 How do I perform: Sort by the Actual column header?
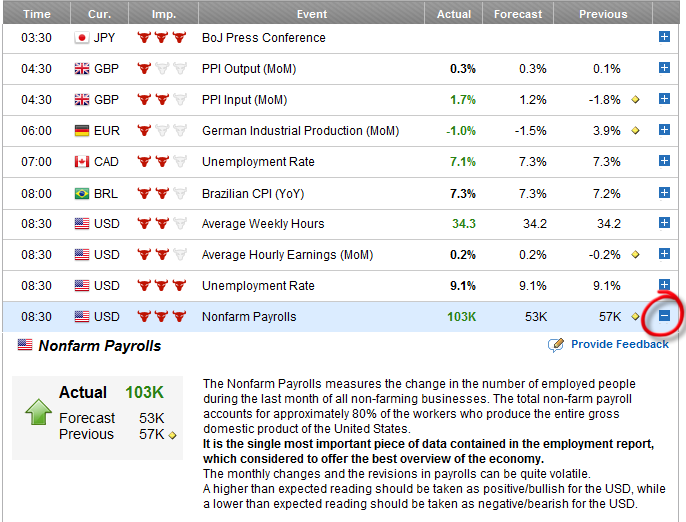[454, 14]
